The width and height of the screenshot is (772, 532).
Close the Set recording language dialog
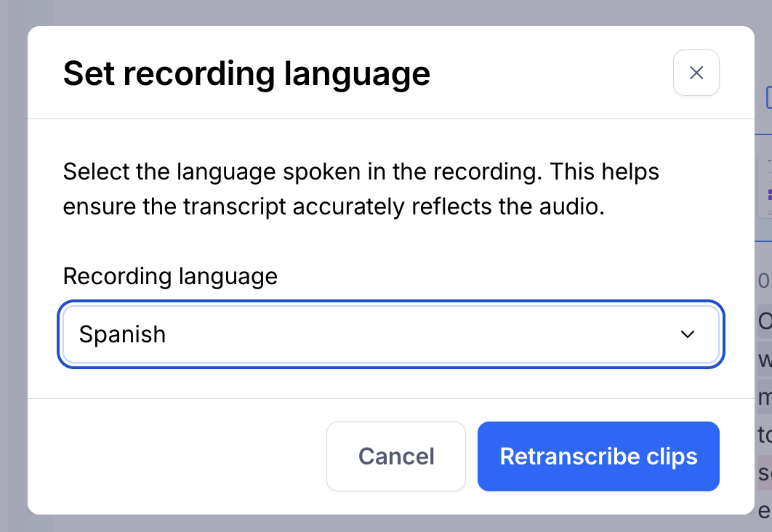(696, 73)
